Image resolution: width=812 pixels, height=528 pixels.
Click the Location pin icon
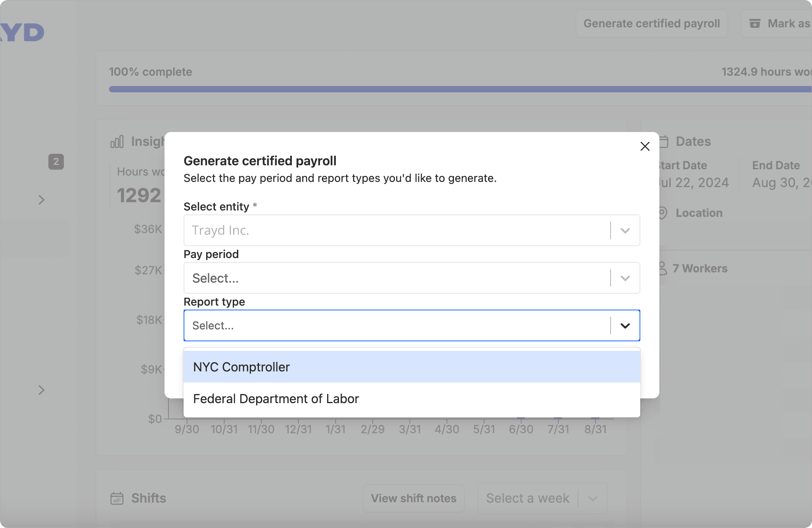[x=663, y=213]
